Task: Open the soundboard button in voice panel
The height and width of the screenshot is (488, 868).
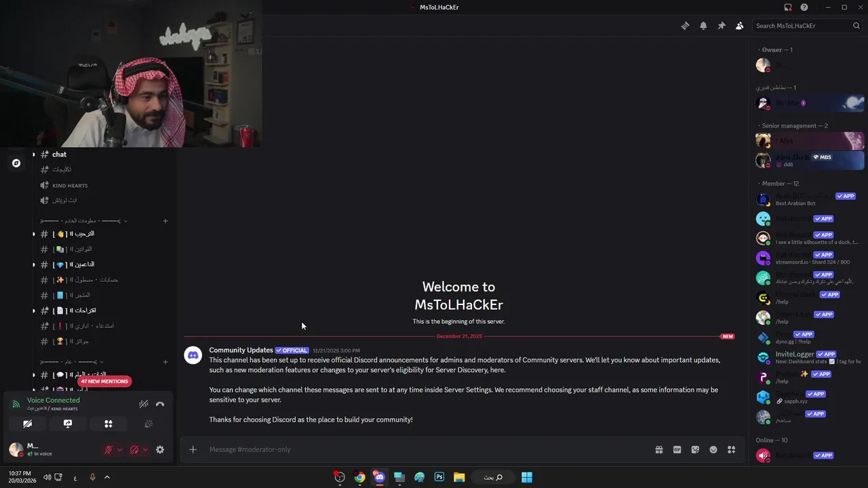Action: click(149, 424)
